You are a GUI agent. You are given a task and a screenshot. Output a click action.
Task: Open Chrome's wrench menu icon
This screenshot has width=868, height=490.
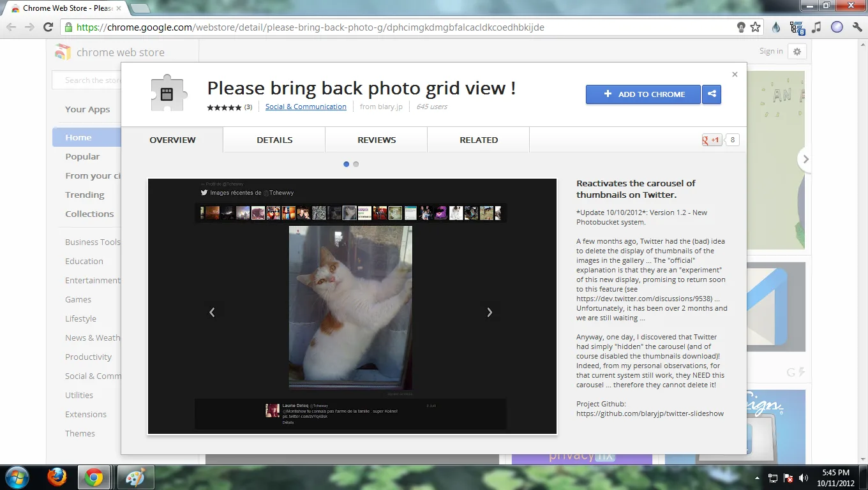[857, 27]
